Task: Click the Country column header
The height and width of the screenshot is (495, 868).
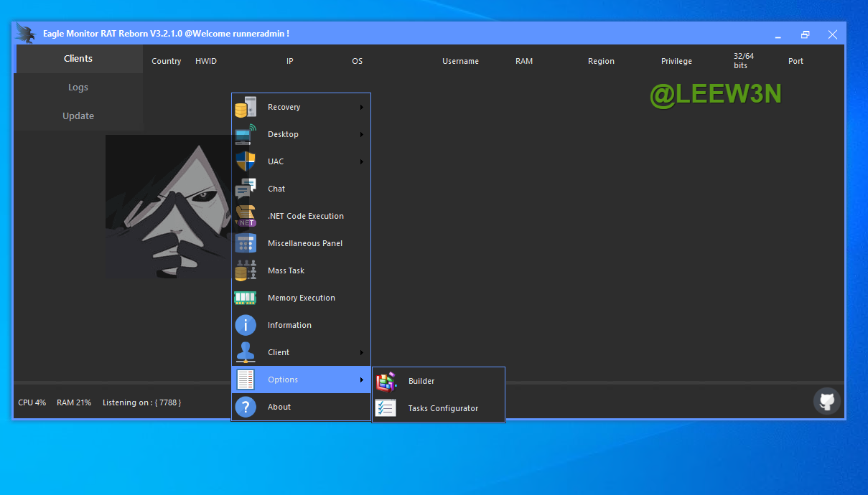Action: (x=167, y=62)
